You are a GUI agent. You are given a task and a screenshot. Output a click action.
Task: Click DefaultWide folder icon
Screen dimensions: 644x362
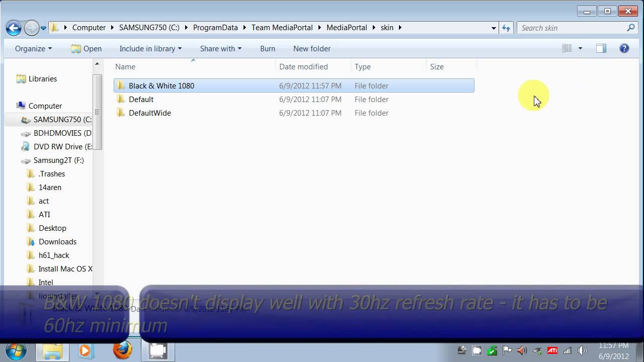(x=121, y=113)
